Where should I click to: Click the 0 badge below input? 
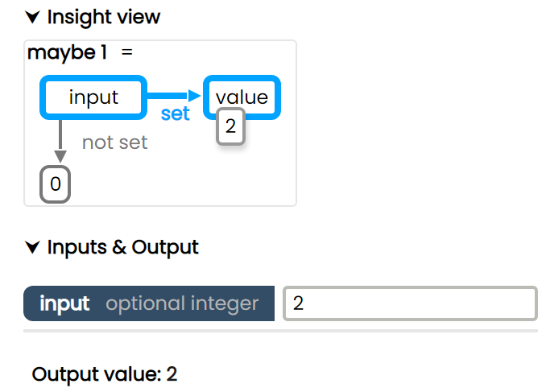tap(56, 184)
